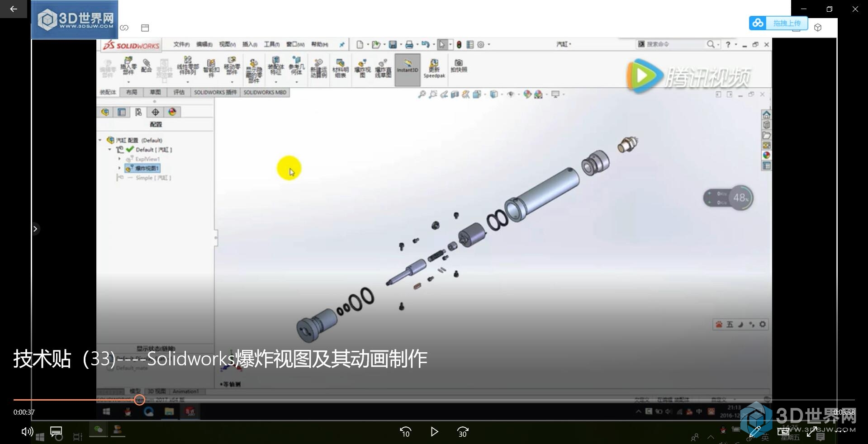Open Linear Component Pattern (线性零部件阵列) tool

point(188,66)
